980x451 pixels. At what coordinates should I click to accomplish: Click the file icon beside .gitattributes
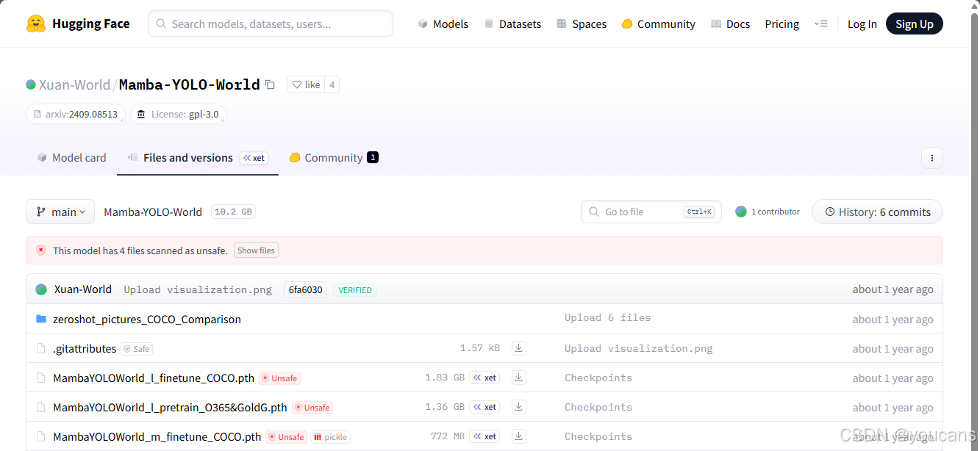41,348
